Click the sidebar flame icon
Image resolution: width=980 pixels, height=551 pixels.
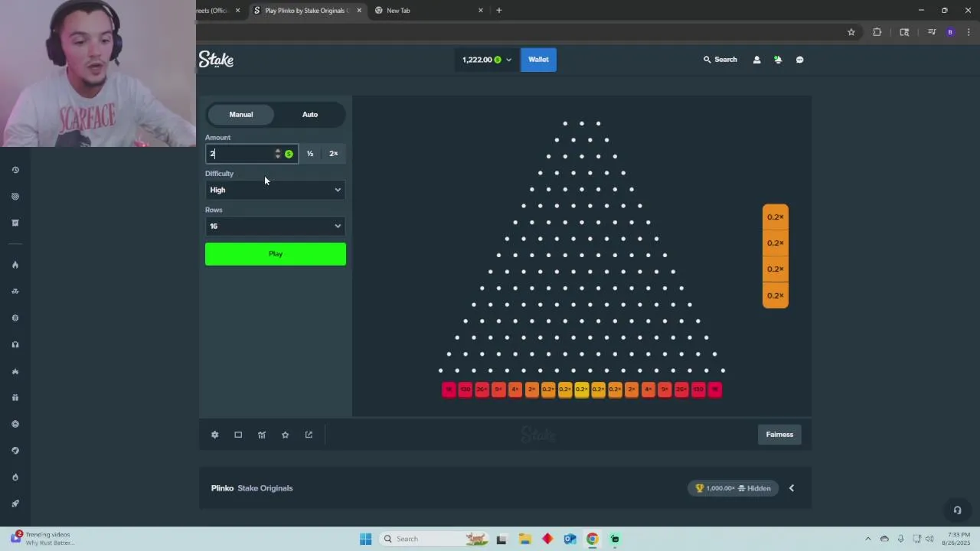point(15,265)
